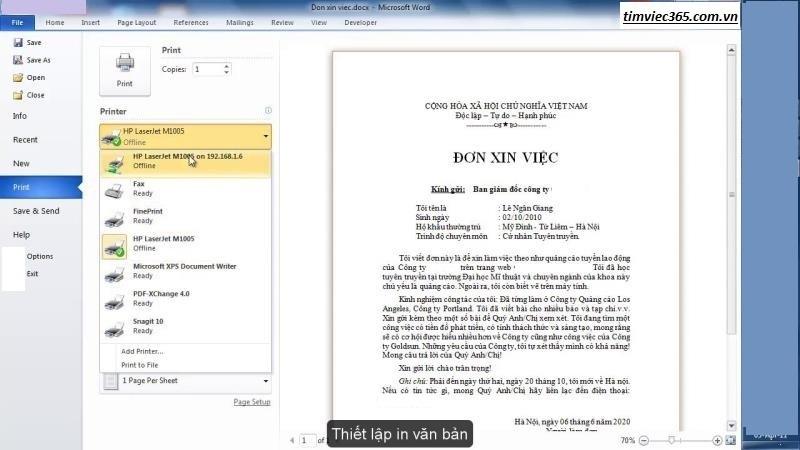
Task: Pick Microsoft XPS Document Writer printer
Action: pyautogui.click(x=170, y=271)
